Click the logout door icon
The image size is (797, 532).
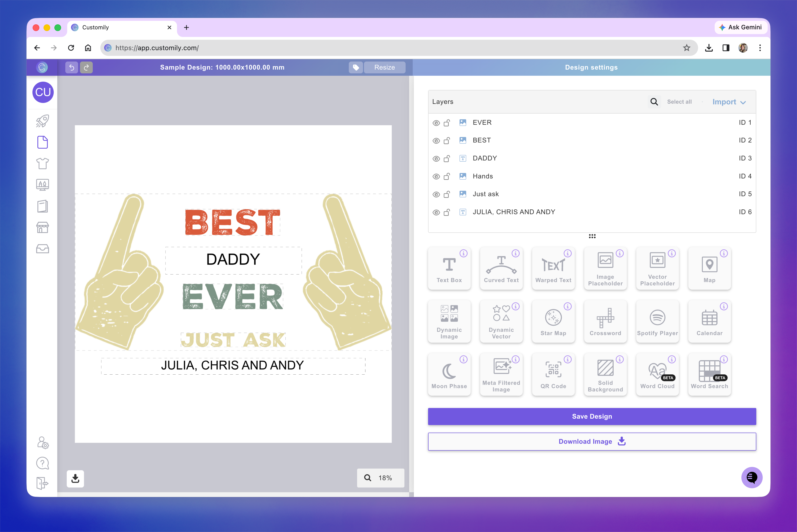pos(42,483)
